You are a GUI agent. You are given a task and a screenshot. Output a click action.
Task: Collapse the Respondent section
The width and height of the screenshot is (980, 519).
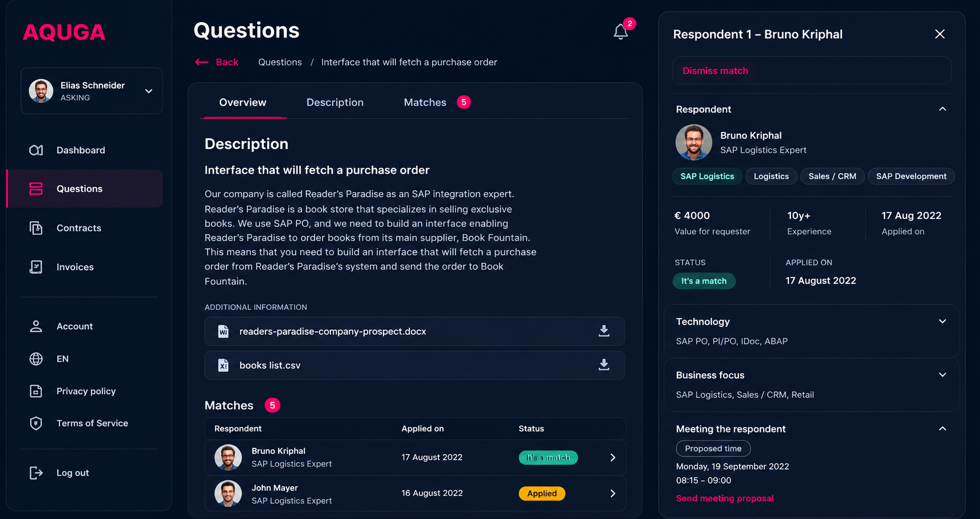coord(942,109)
